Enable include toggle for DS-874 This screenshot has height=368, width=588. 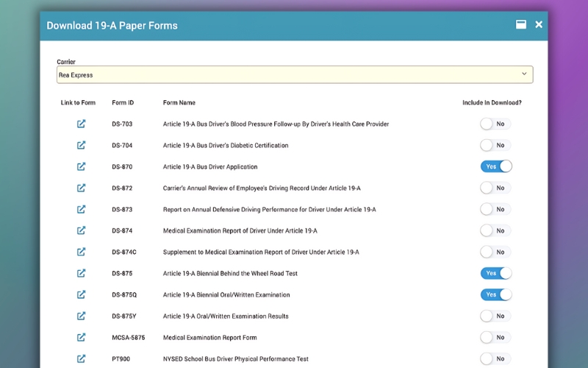(x=495, y=230)
